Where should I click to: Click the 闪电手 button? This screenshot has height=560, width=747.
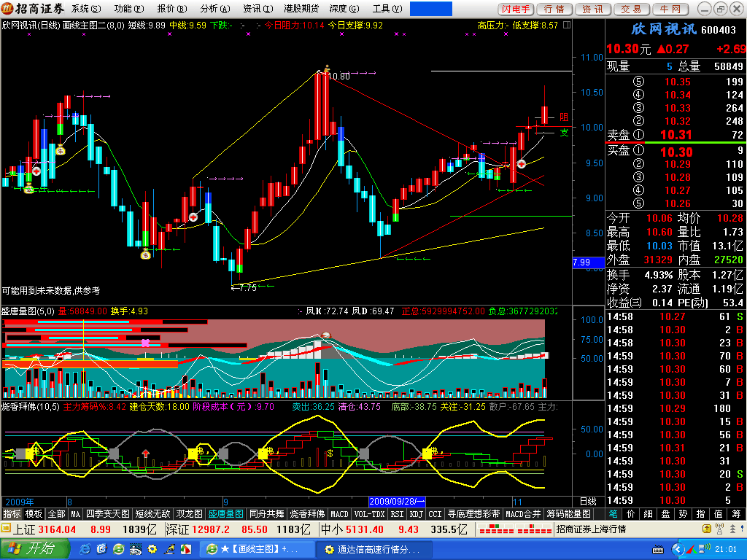click(x=516, y=9)
